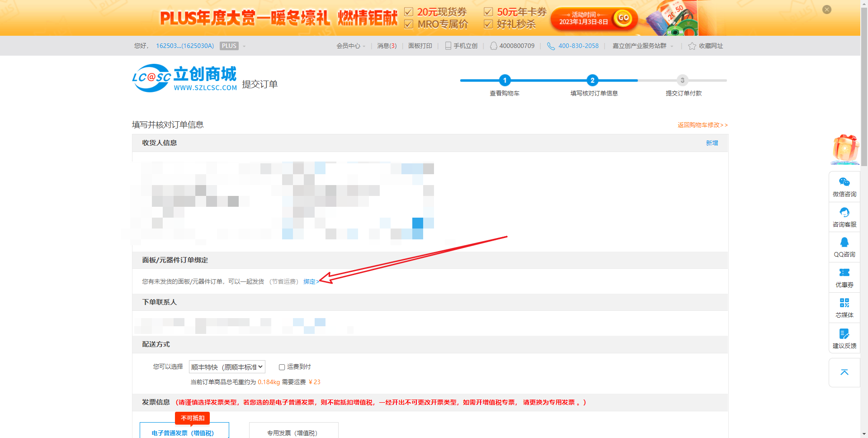Expand 嘉立创产业服务站群 dropdown
The image size is (868, 438).
click(x=643, y=46)
